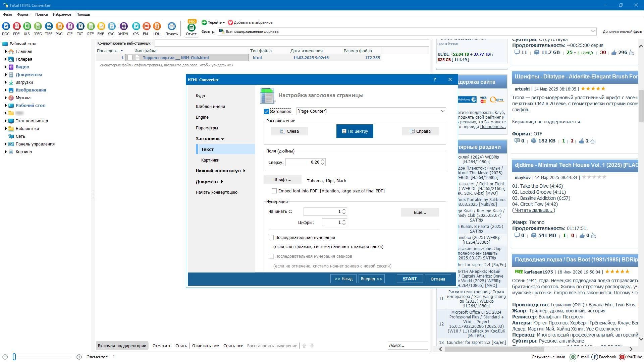Viewport: 644px width, 362px height.
Task: Click the zoom-out minus icon in status bar
Action: [5, 357]
